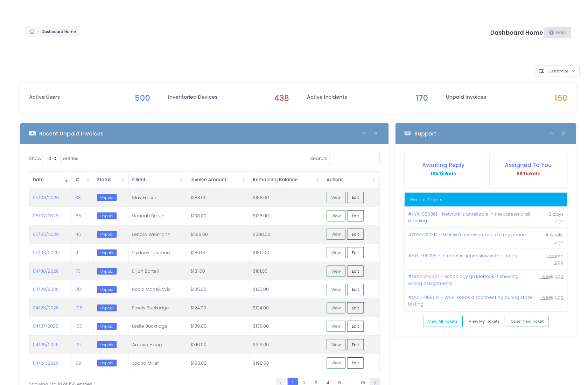Open invoice dated 05/07/2026
The width and height of the screenshot is (588, 385).
pyautogui.click(x=45, y=216)
